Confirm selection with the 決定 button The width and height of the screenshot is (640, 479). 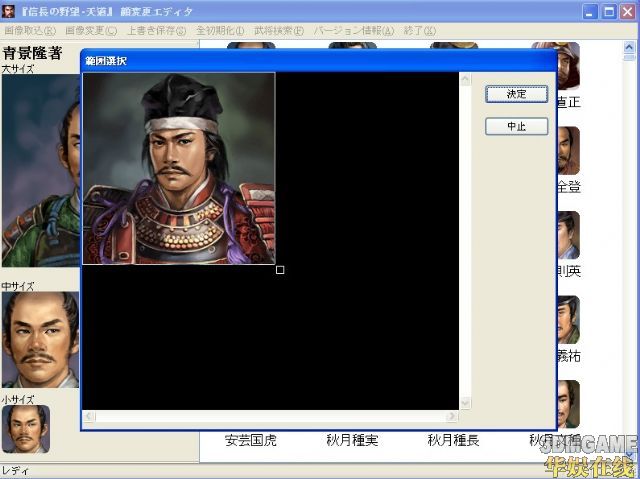pyautogui.click(x=516, y=94)
